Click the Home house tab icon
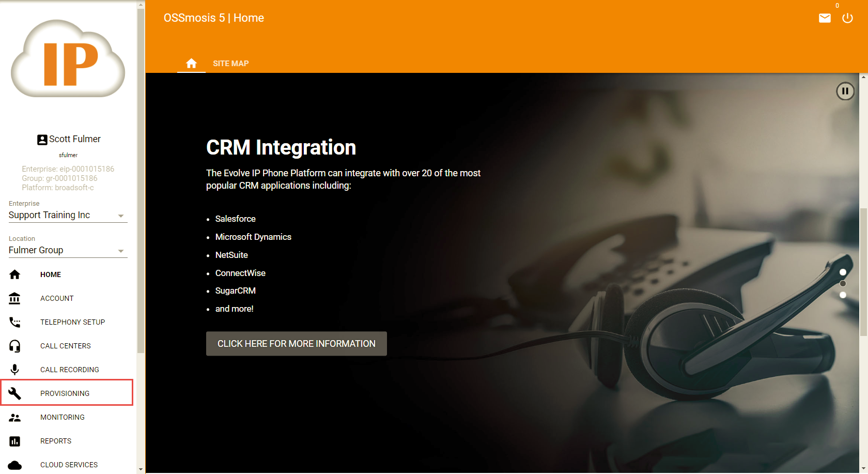 click(x=191, y=63)
